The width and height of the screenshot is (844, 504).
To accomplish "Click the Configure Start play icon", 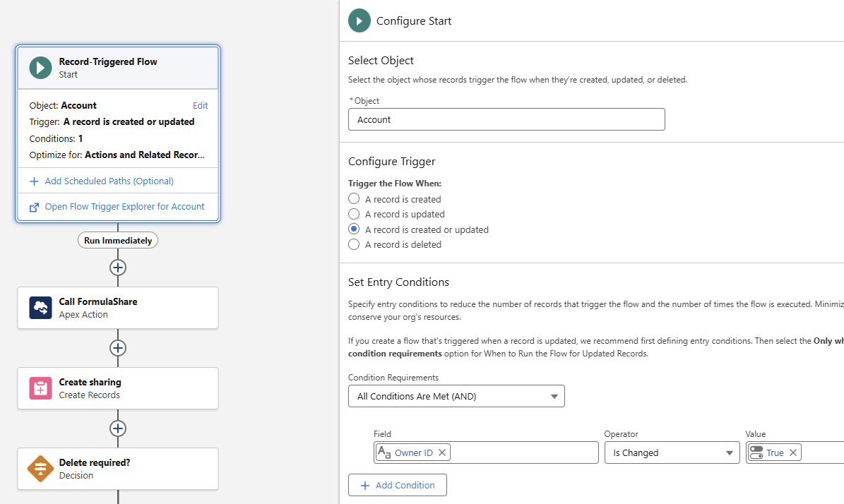I will pos(359,20).
